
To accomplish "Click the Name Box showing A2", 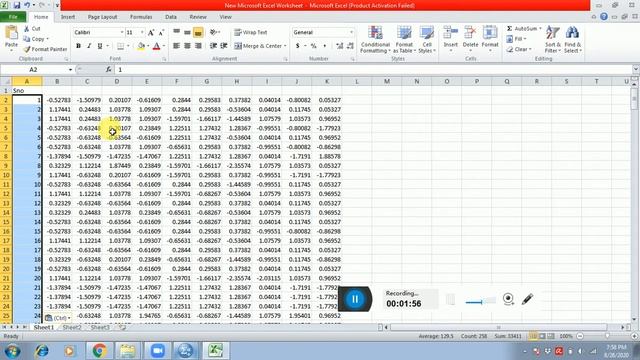I will pos(33,70).
